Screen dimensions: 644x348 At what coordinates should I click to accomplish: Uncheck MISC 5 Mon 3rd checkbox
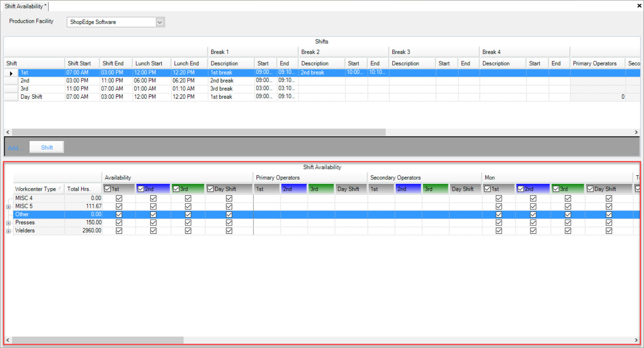(568, 206)
